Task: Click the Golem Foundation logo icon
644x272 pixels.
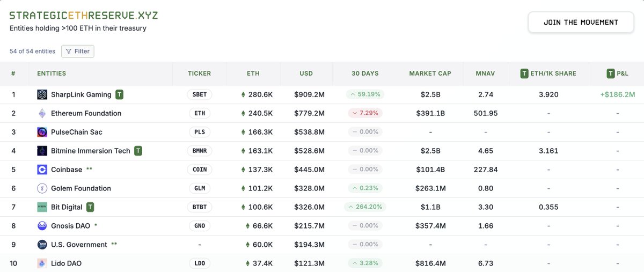Action: pos(42,188)
